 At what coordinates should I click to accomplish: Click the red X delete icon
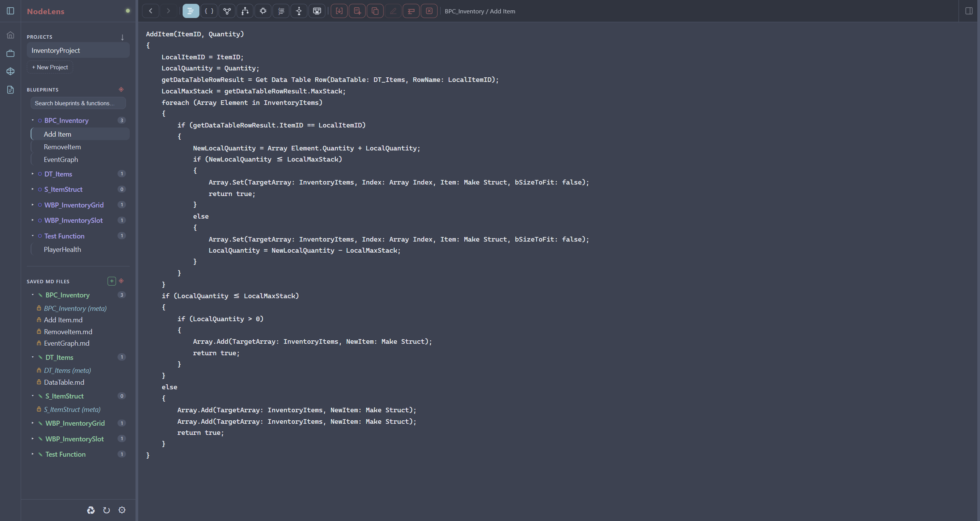tap(429, 11)
